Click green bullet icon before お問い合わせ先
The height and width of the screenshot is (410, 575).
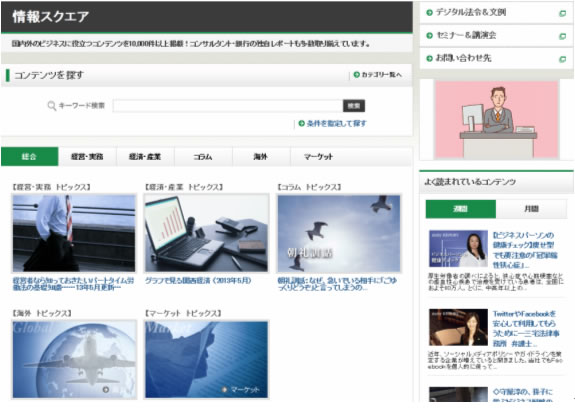tap(429, 58)
